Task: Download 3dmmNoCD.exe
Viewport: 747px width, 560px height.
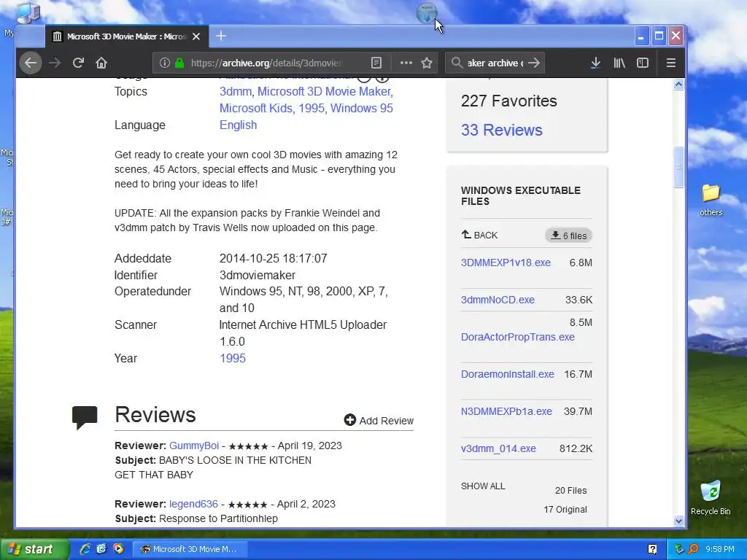Action: 498,300
